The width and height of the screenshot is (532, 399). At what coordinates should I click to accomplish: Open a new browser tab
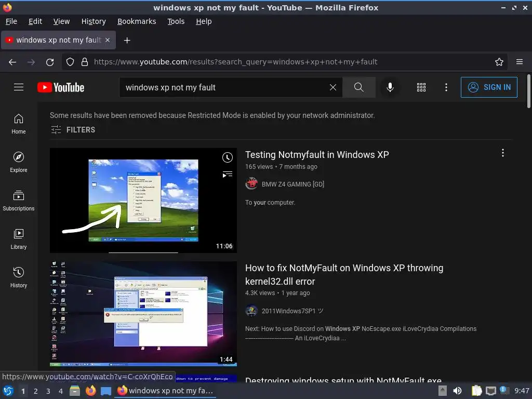click(x=127, y=41)
